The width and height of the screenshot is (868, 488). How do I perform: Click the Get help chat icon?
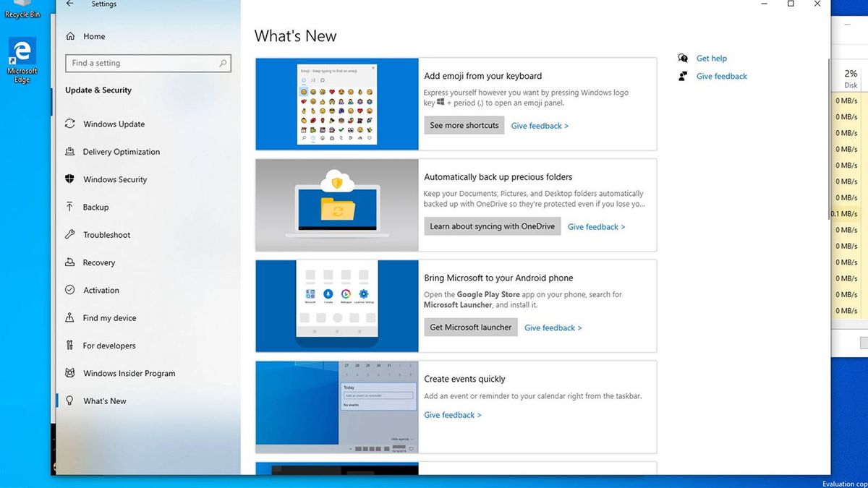(683, 59)
